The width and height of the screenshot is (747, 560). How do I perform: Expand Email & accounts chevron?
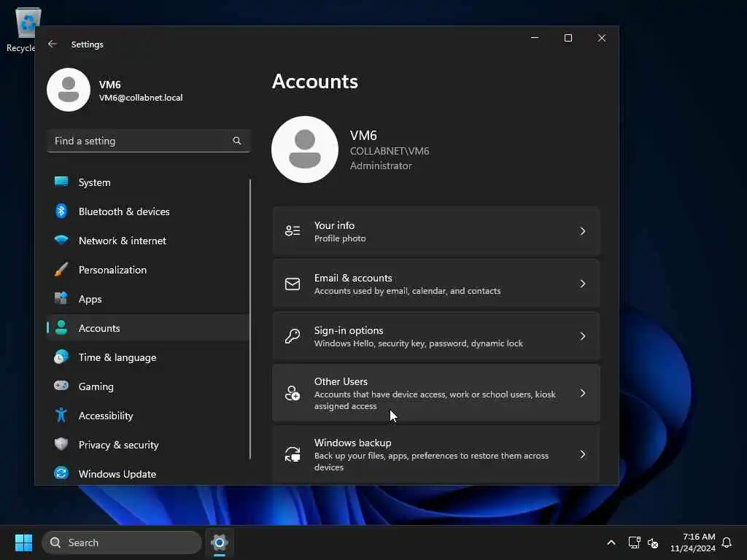(582, 284)
